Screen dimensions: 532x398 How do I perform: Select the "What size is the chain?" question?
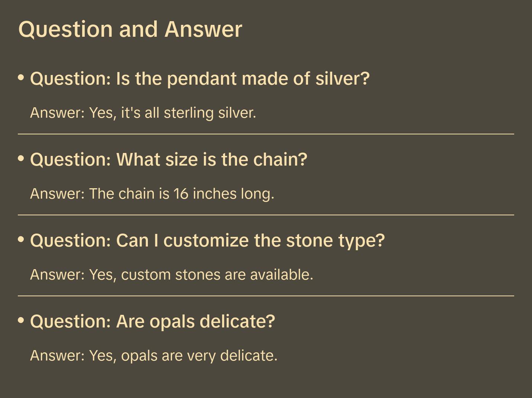pos(169,160)
